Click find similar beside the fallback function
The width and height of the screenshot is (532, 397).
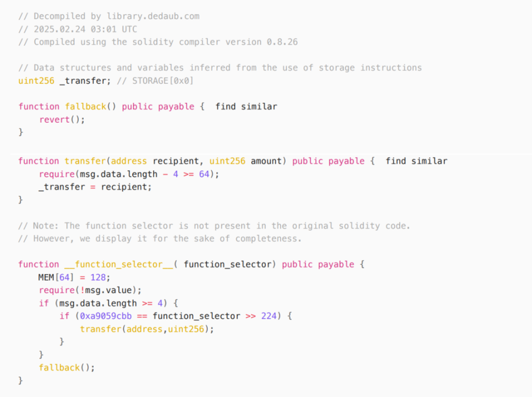(246, 107)
